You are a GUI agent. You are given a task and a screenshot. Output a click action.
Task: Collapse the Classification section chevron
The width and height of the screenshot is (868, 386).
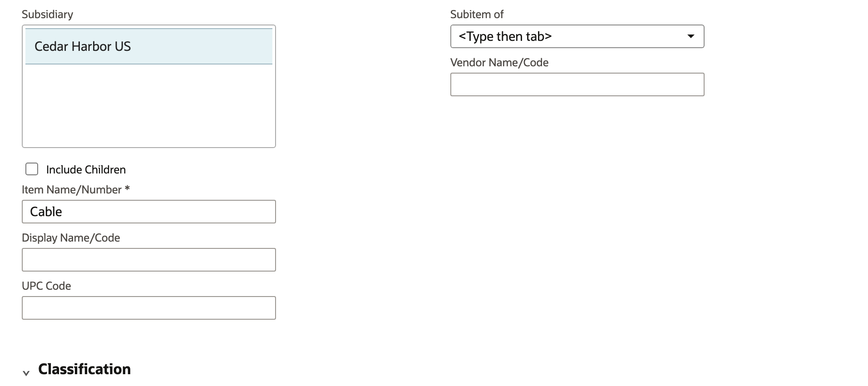coord(26,373)
